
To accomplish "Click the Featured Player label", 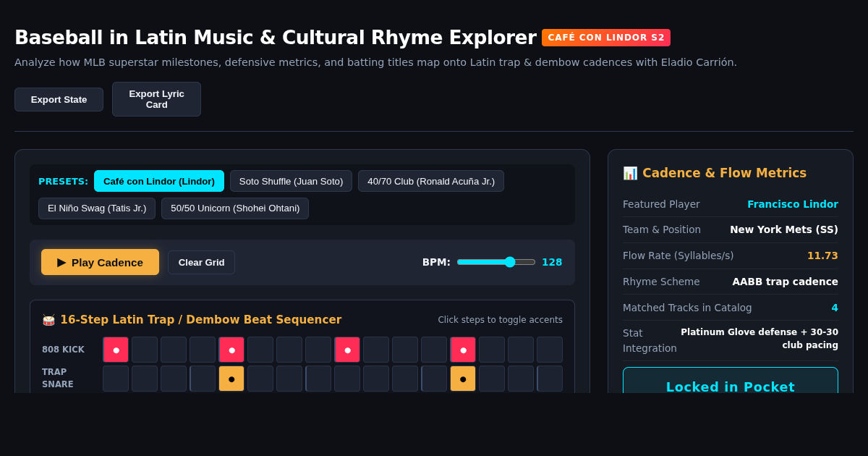I will click(661, 204).
